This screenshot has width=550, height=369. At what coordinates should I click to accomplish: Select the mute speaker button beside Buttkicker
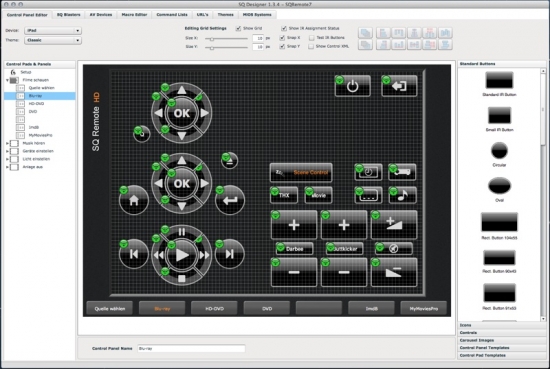[x=394, y=249]
